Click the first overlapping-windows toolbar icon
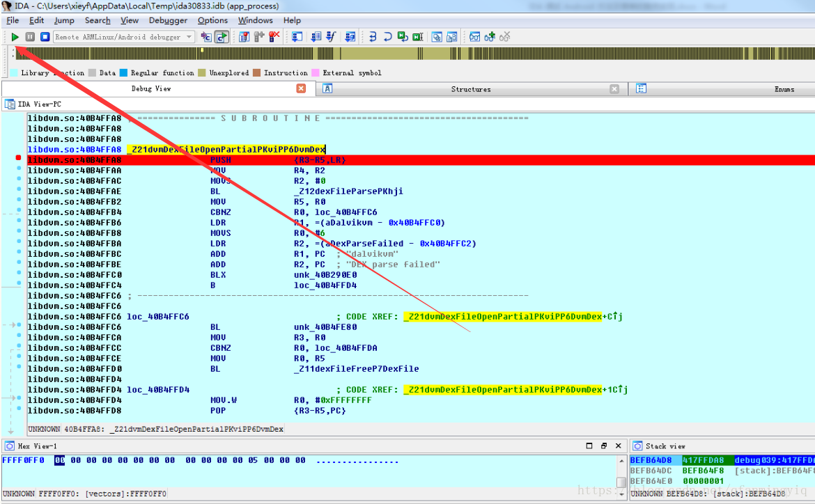 (437, 37)
